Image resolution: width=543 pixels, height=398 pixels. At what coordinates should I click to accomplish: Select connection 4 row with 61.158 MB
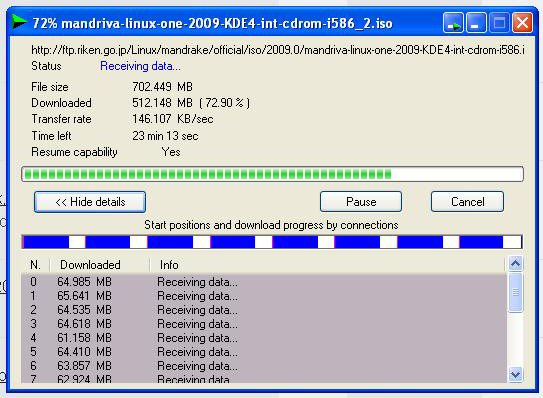point(264,338)
